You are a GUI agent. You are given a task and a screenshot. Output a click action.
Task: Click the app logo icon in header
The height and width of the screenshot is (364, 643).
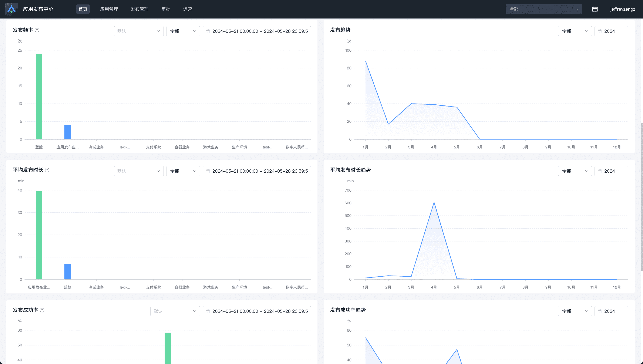point(11,9)
